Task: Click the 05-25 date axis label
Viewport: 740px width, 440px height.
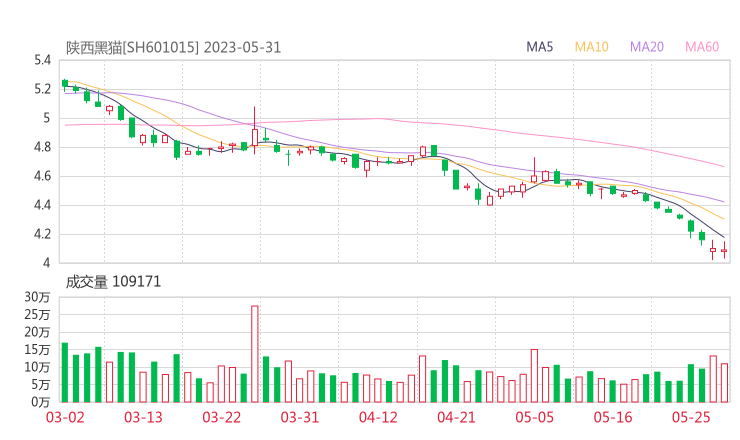Action: tap(691, 417)
